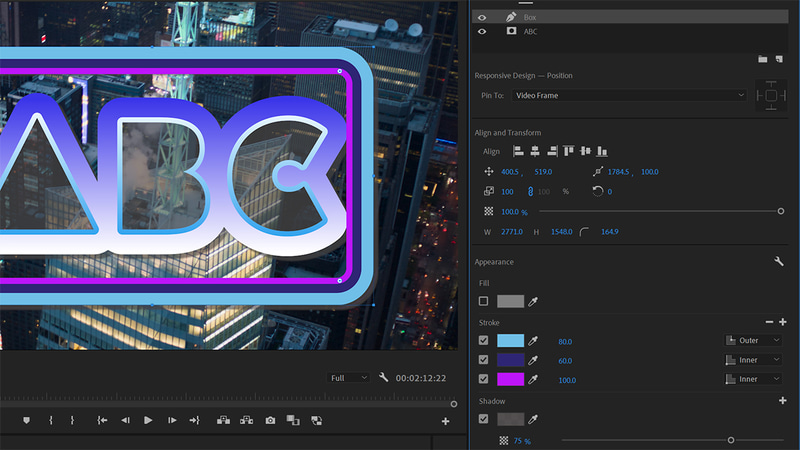Add a marker in the program monitor

point(27,421)
